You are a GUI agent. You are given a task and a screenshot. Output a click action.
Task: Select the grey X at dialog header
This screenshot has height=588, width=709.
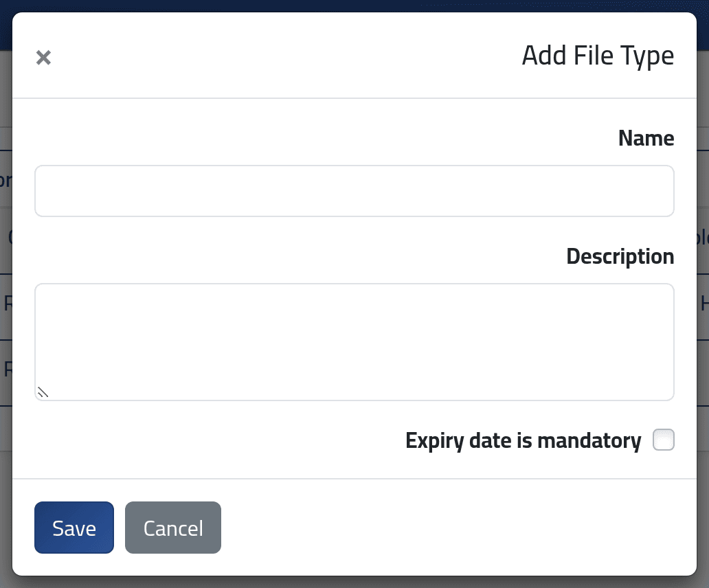click(x=43, y=58)
